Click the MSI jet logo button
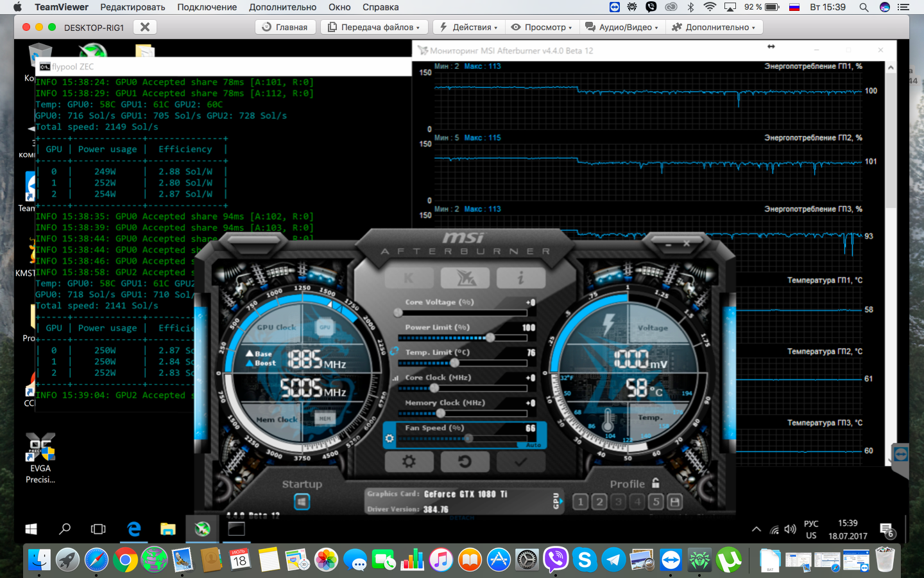The width and height of the screenshot is (924, 578). pyautogui.click(x=465, y=277)
